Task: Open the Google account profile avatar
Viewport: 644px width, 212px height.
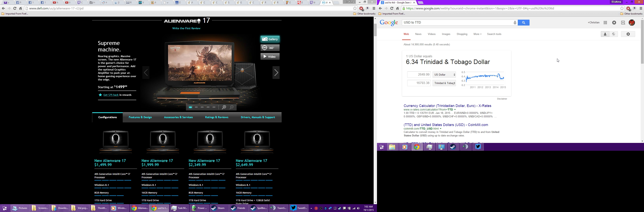Action: [632, 23]
